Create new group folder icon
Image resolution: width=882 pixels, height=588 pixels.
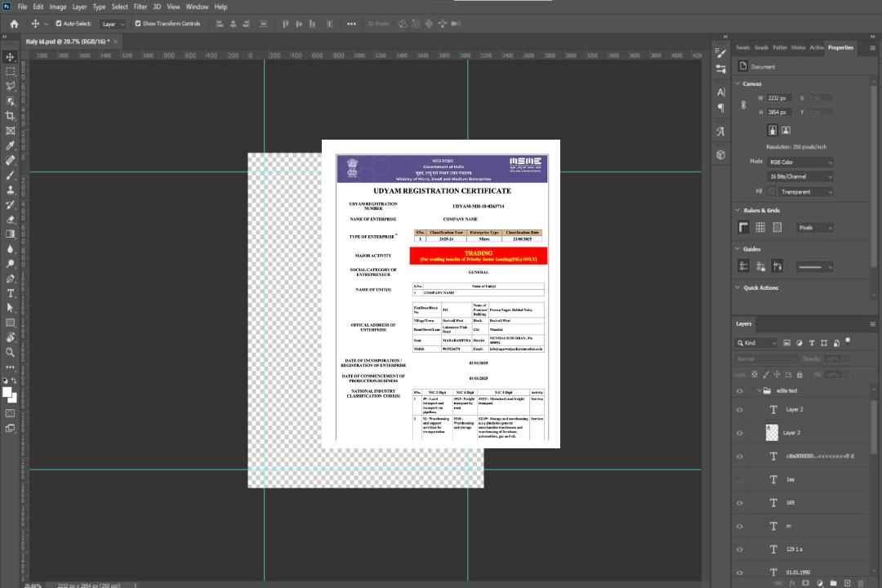click(833, 583)
